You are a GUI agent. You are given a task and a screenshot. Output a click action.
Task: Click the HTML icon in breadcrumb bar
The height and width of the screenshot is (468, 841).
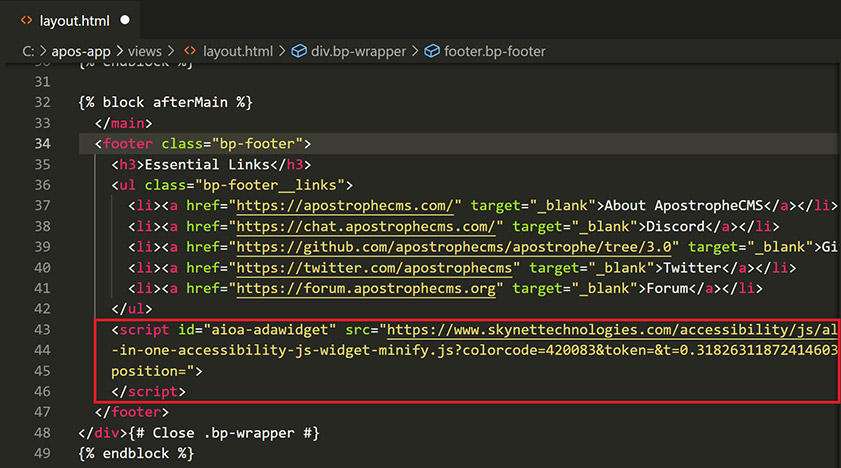pyautogui.click(x=190, y=51)
